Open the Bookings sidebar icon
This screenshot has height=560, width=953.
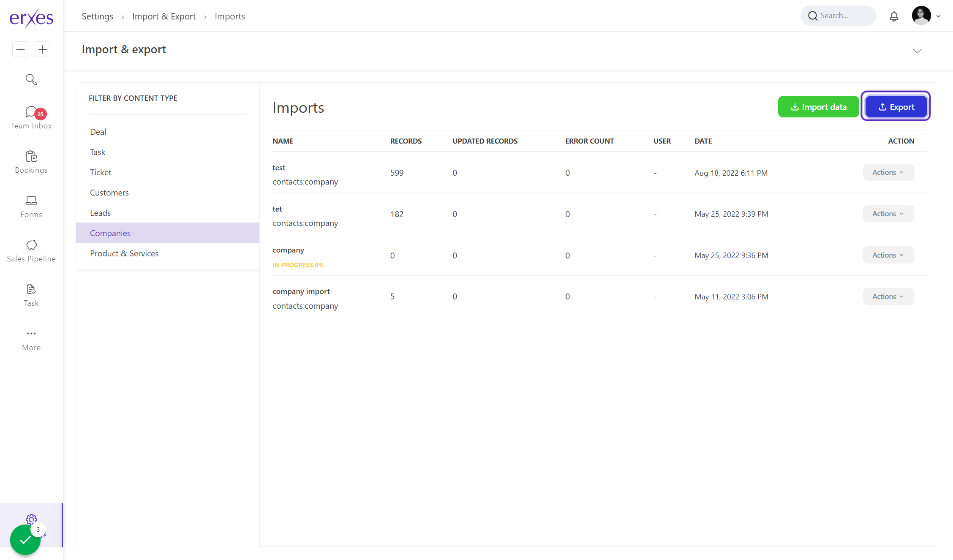tap(31, 162)
